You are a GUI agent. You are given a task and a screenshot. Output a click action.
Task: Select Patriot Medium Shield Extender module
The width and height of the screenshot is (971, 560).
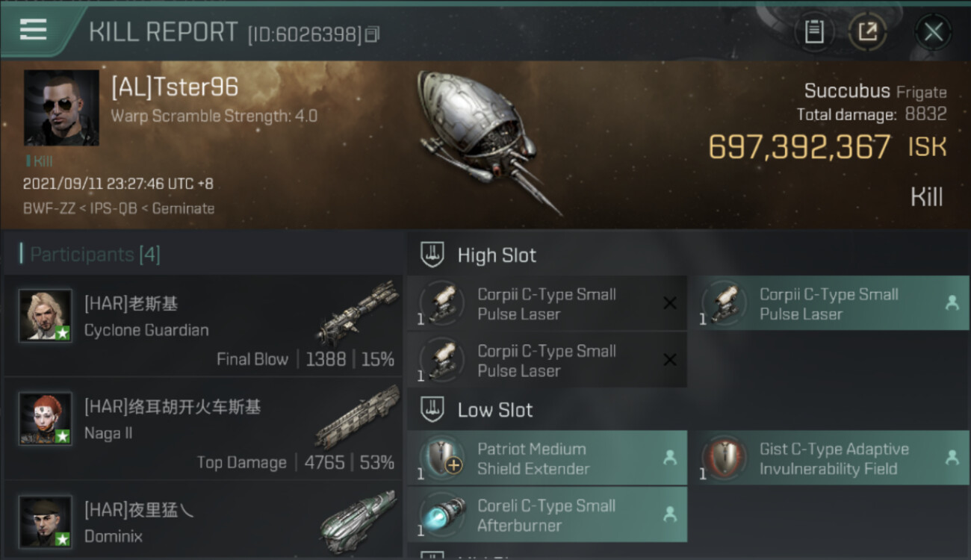(x=547, y=458)
